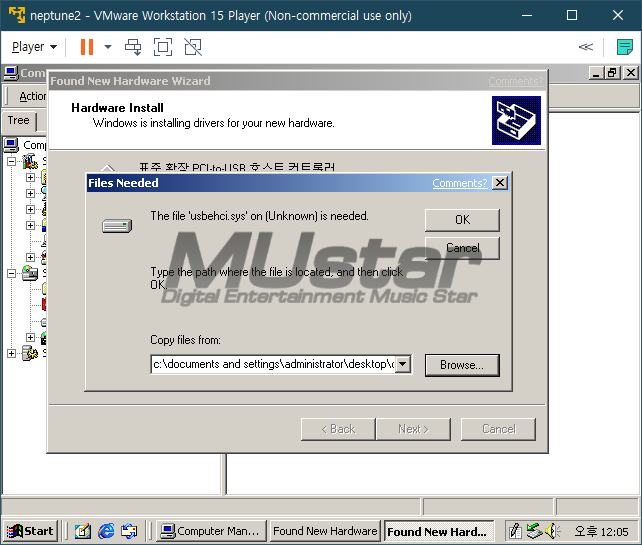Collapse the Storage tree node
This screenshot has width=642, height=545.
click(x=11, y=273)
